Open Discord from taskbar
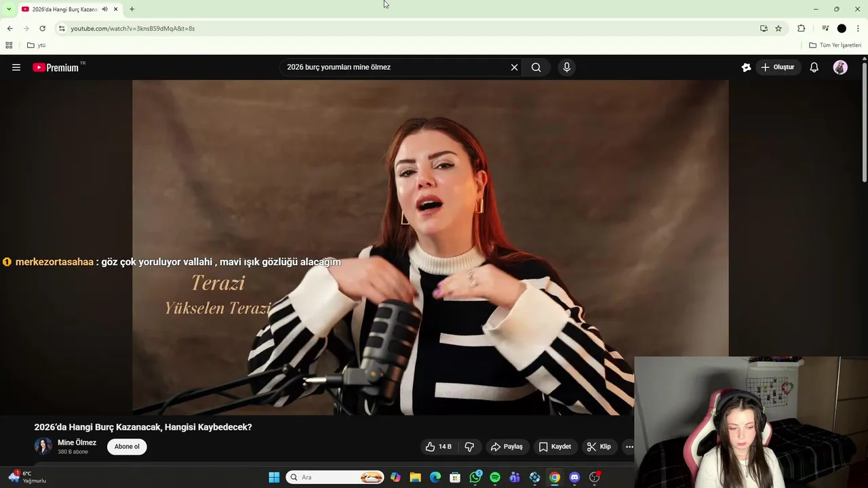The height and width of the screenshot is (488, 868). [574, 477]
